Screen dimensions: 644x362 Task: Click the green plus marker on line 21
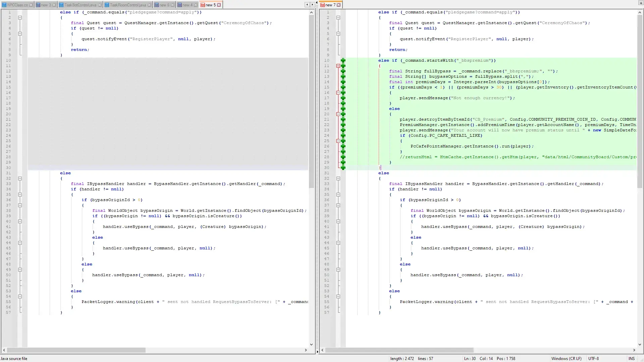[343, 120]
